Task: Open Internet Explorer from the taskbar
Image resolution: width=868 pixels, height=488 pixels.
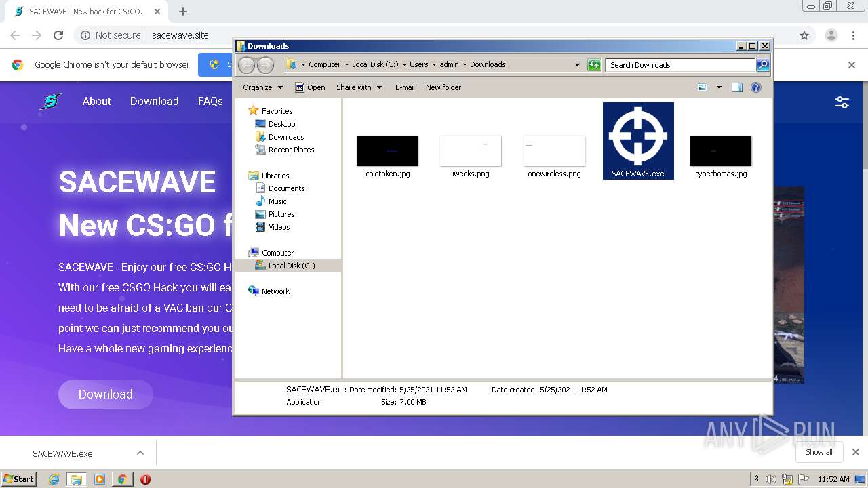Action: [x=54, y=479]
